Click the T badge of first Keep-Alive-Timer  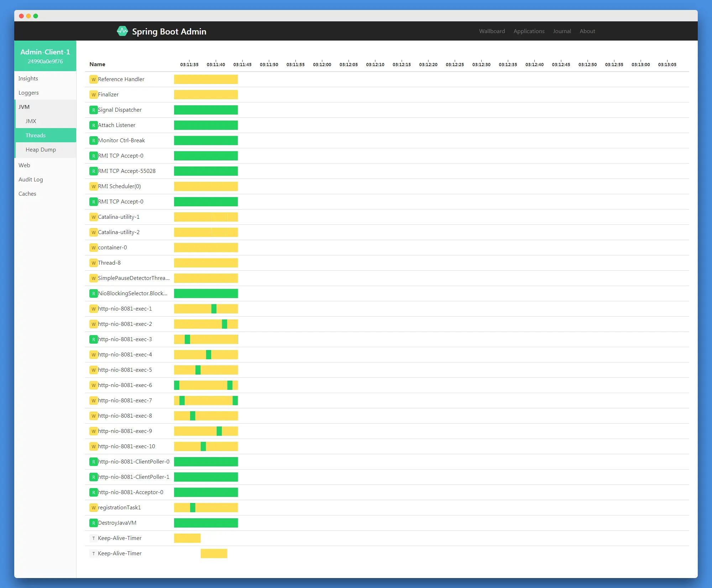93,538
